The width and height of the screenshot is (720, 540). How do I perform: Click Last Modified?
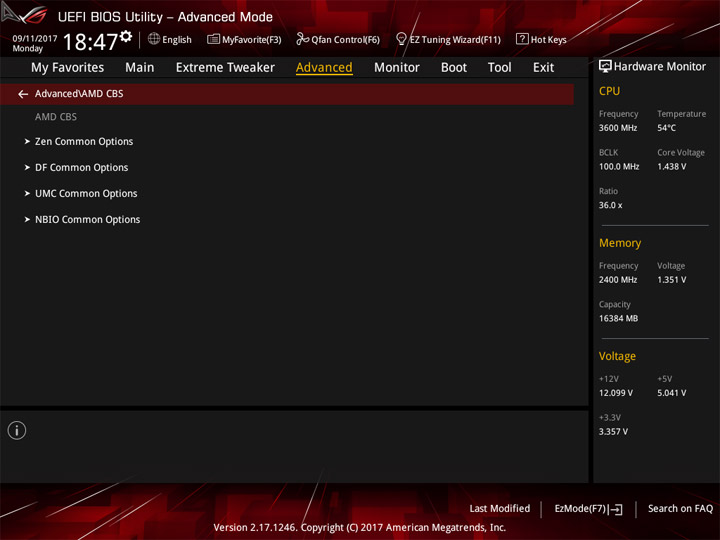pyautogui.click(x=500, y=509)
